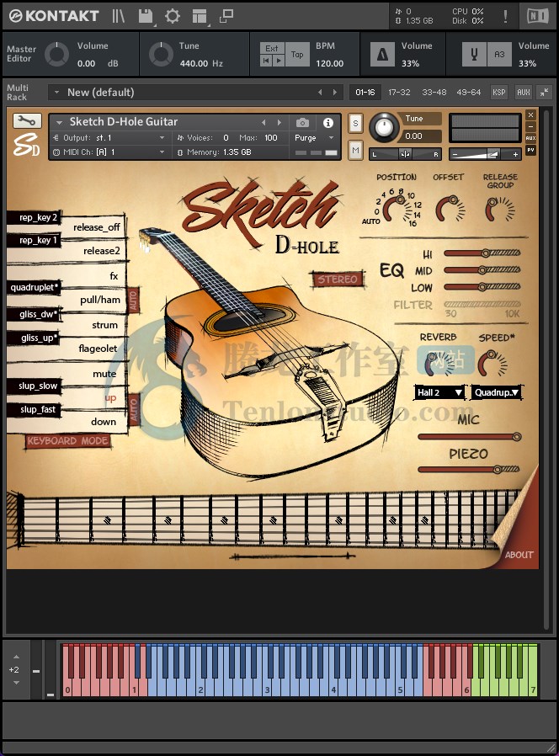
Task: Toggle the Ext sync button
Action: pyautogui.click(x=272, y=48)
